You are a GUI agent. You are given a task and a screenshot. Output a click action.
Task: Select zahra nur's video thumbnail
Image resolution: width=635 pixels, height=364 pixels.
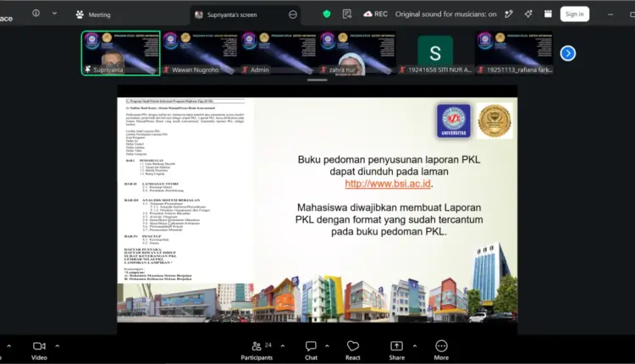point(357,53)
